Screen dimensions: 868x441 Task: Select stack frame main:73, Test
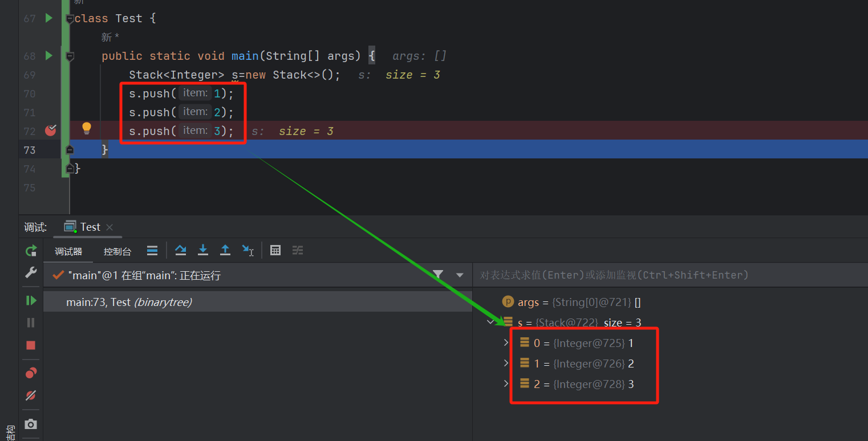coord(258,302)
